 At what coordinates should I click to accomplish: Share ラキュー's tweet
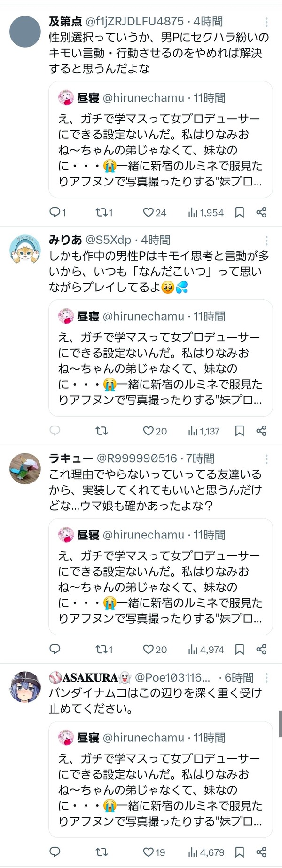(262, 650)
